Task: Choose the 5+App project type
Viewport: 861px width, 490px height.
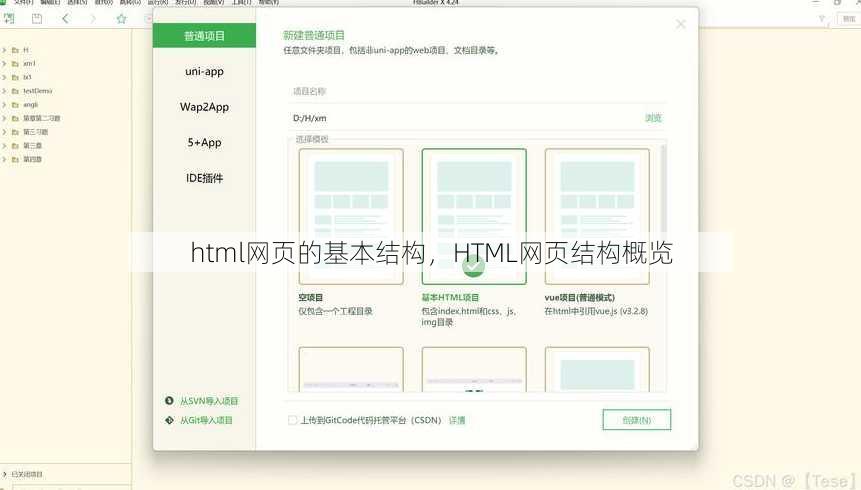Action: pos(204,143)
